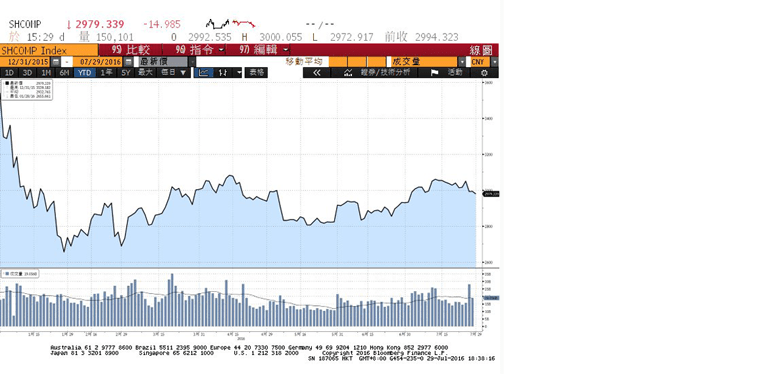Select the 1D range tab
The width and height of the screenshot is (760, 374).
point(9,73)
